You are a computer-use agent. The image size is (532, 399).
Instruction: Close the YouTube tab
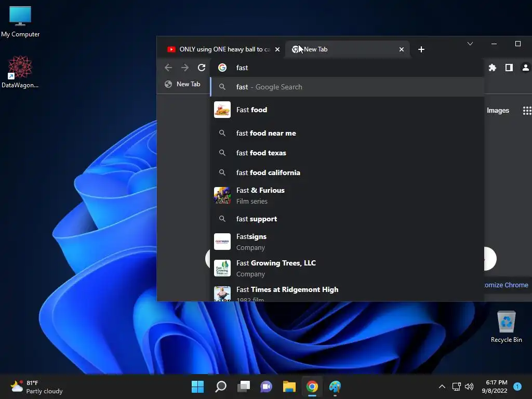point(277,49)
